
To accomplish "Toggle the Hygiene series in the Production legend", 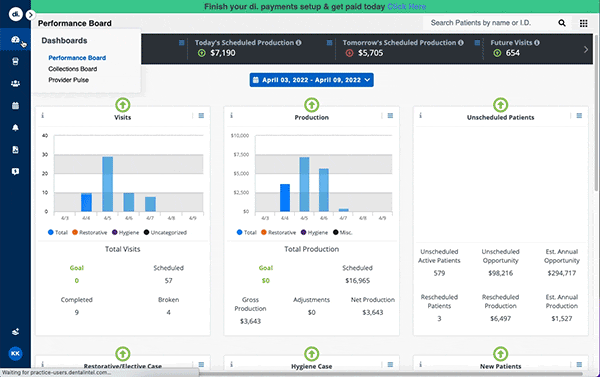I will click(x=315, y=232).
